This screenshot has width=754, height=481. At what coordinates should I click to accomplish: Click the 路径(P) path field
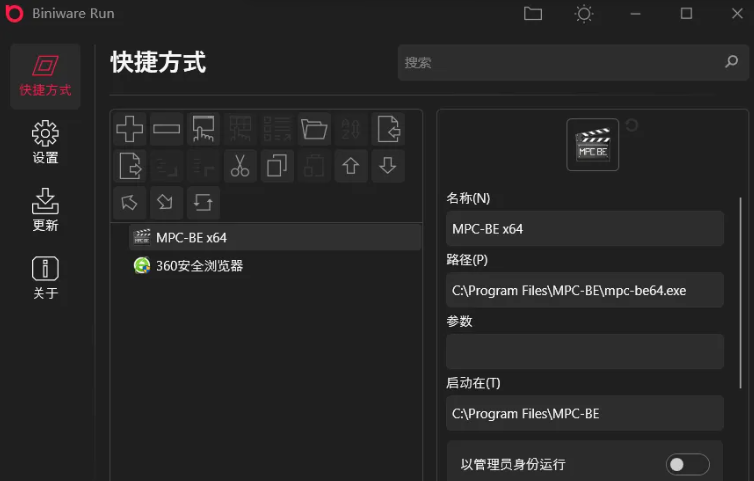585,290
